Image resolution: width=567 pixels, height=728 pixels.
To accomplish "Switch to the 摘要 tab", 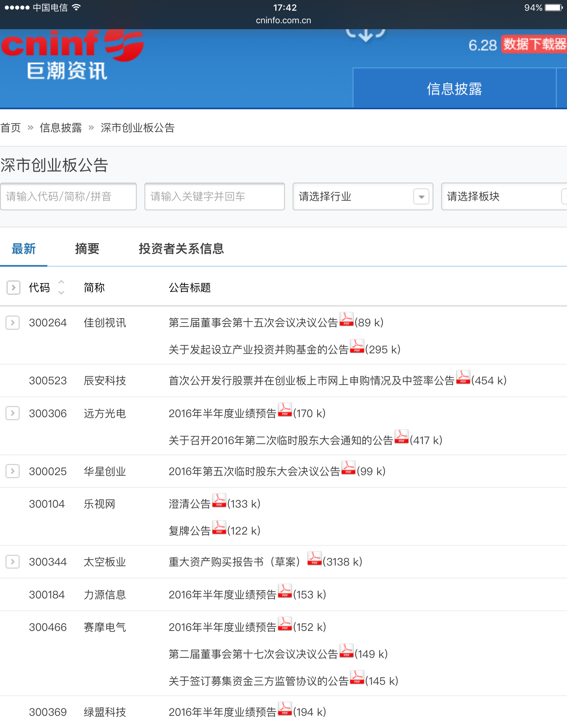I will click(87, 249).
